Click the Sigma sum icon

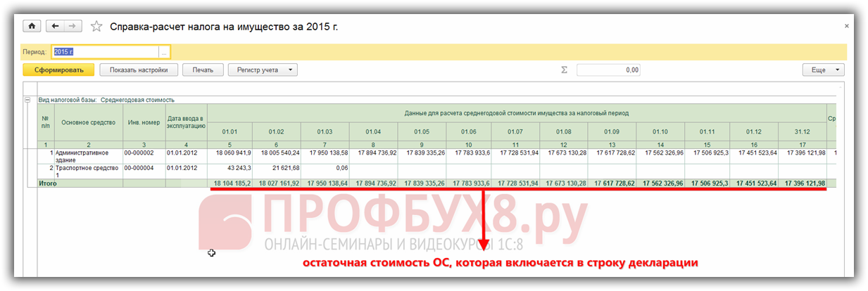(x=564, y=70)
